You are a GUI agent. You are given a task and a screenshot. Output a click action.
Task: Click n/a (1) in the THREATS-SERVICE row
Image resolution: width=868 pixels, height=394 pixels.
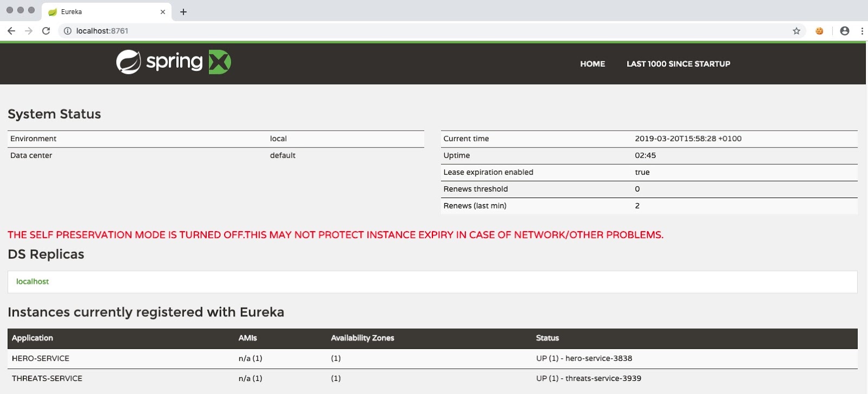pyautogui.click(x=250, y=379)
